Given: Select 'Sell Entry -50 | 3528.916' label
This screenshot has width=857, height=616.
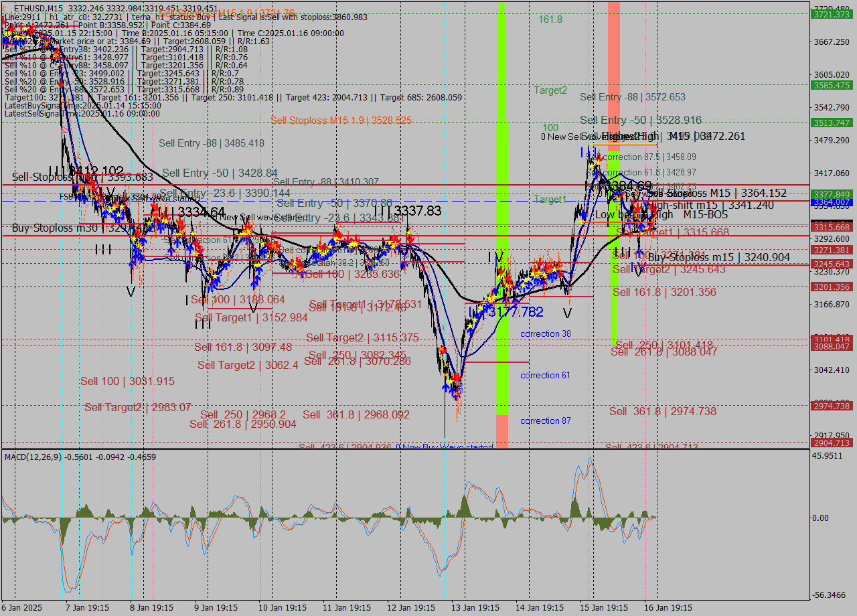Looking at the screenshot, I should (x=641, y=120).
